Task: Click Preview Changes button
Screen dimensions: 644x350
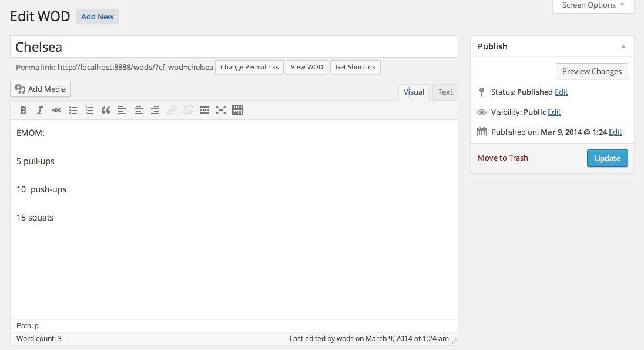Action: pyautogui.click(x=592, y=71)
